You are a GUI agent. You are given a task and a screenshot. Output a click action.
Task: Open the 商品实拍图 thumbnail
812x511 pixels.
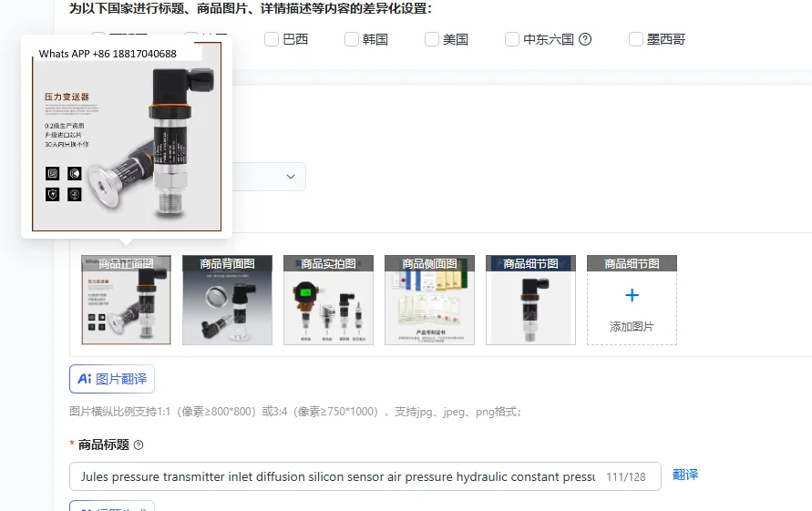pos(328,300)
